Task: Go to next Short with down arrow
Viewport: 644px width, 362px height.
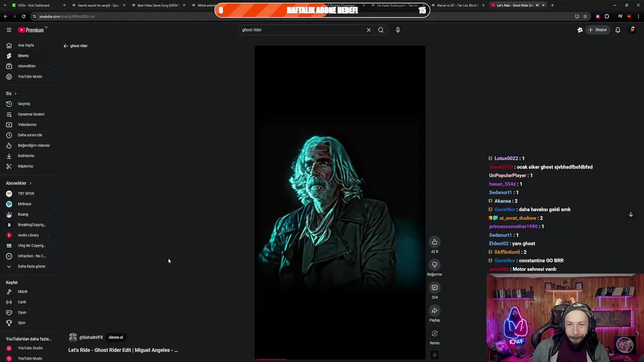Action: click(630, 214)
